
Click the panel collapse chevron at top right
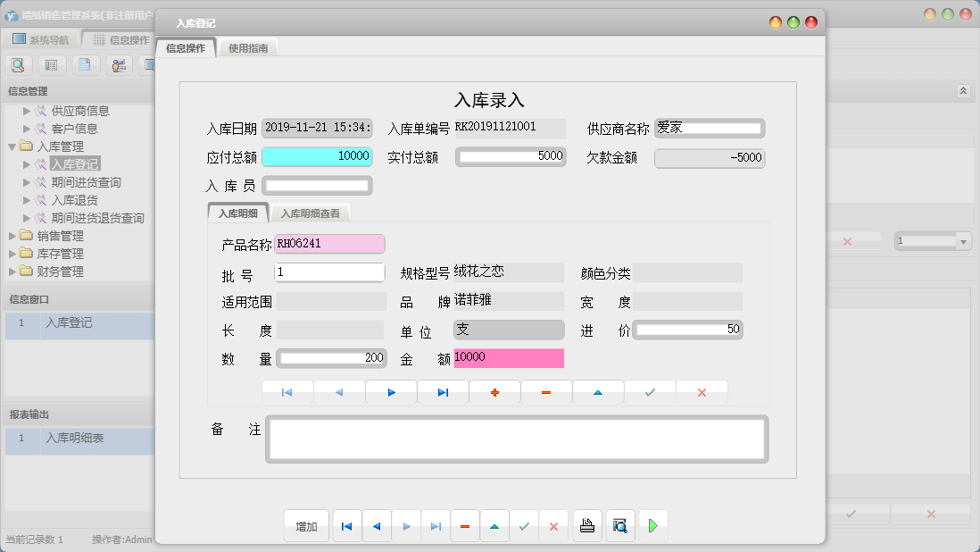click(964, 90)
